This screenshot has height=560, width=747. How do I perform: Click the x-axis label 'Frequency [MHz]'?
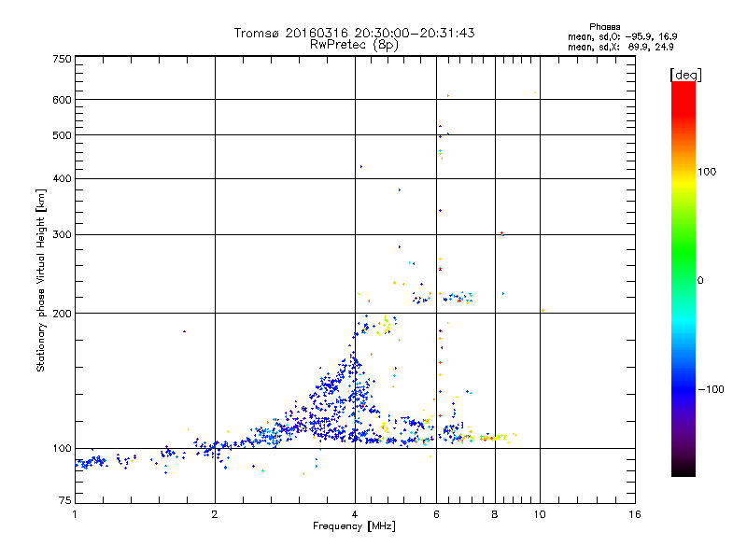pos(354,526)
